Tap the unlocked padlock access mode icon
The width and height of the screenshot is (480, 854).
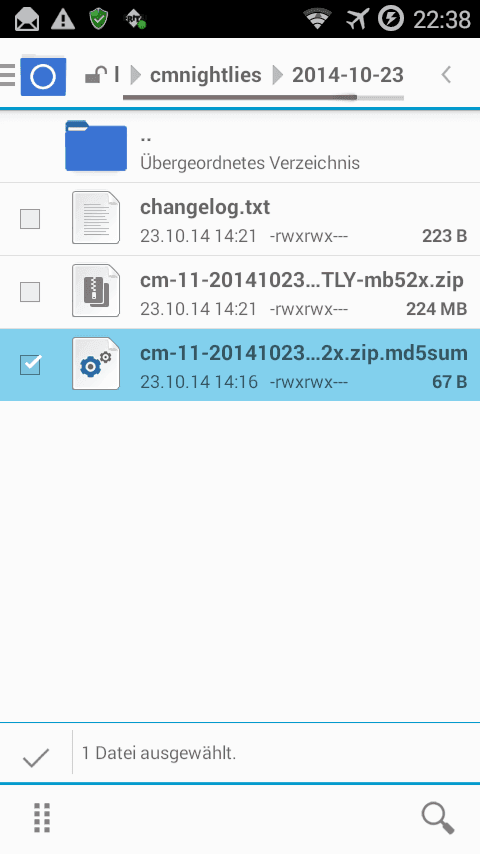96,75
